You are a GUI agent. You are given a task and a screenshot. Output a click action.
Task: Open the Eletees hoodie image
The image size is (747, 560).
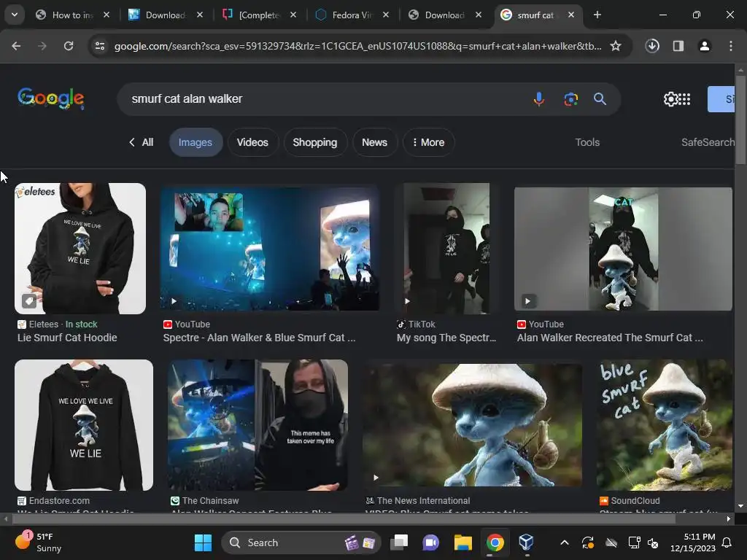pyautogui.click(x=80, y=248)
